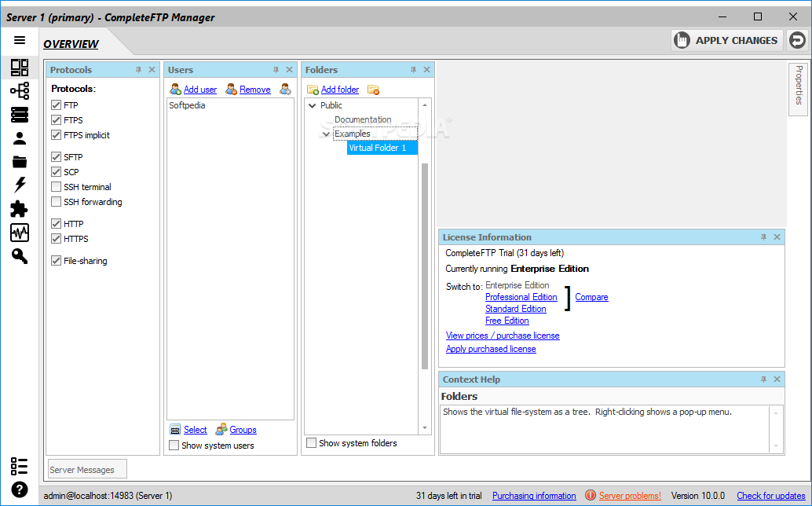The image size is (812, 506).
Task: Click the Select link under Users
Action: coord(195,430)
